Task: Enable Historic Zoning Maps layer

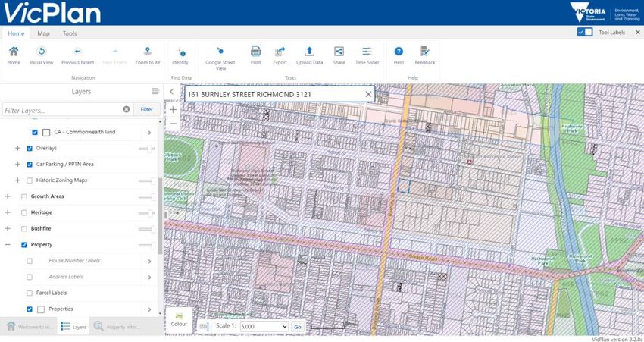Action: 30,180
